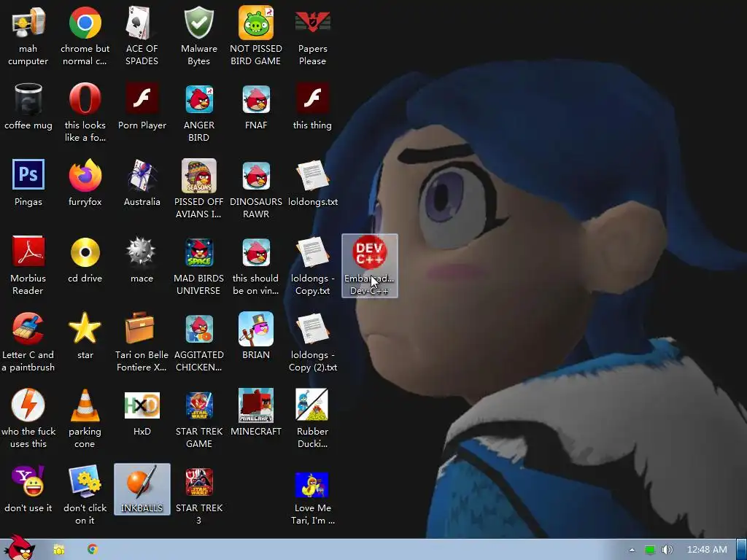This screenshot has height=560, width=747.
Task: Click the MINECRAFT desktop icon
Action: 256,413
